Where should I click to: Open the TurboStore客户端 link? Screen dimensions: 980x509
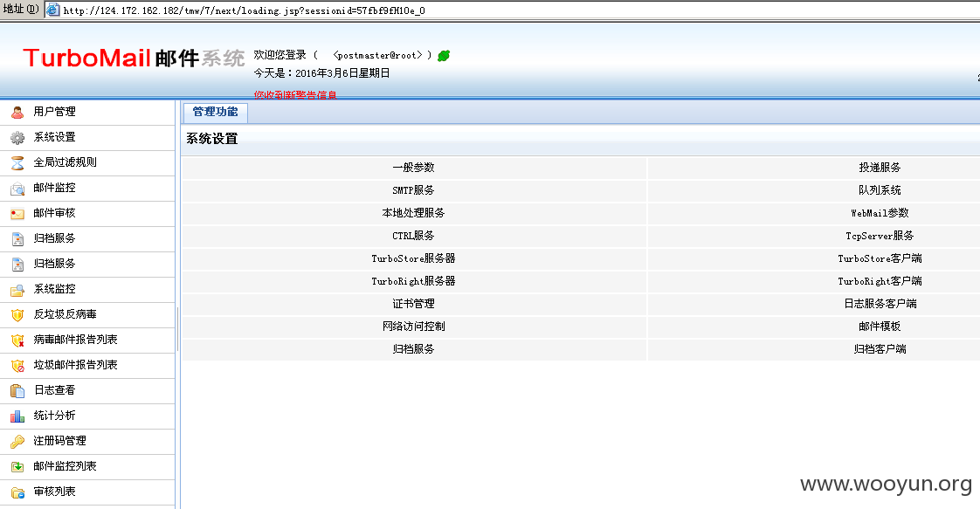tap(880, 258)
